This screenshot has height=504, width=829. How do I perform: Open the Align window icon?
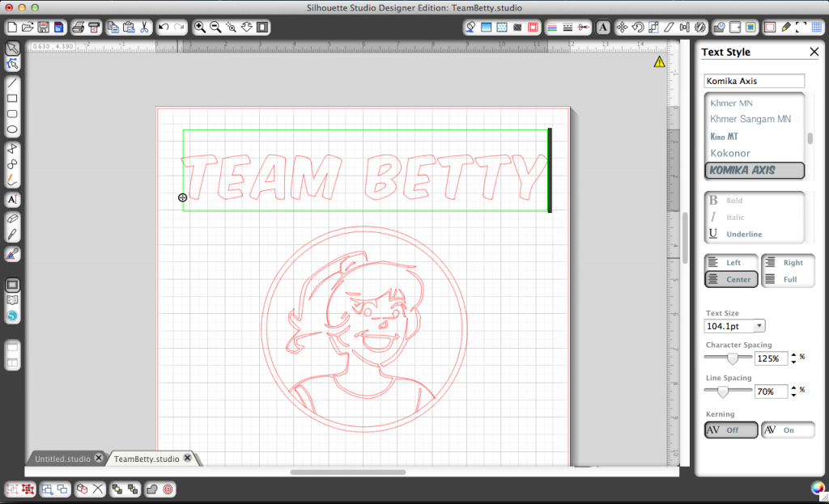685,27
